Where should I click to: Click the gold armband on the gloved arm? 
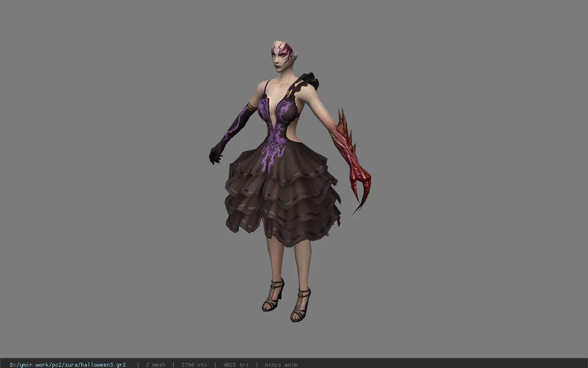point(252,106)
